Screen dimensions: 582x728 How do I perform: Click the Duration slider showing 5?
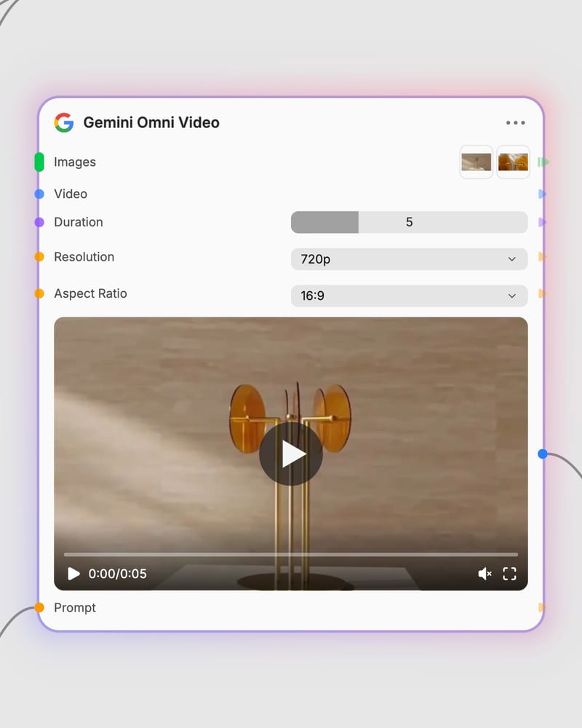coord(409,222)
